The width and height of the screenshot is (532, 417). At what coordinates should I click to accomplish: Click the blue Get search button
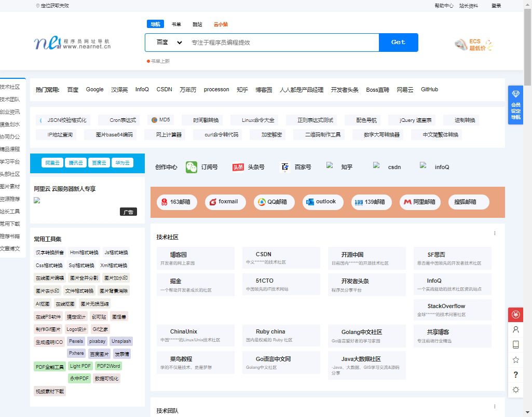pos(398,43)
